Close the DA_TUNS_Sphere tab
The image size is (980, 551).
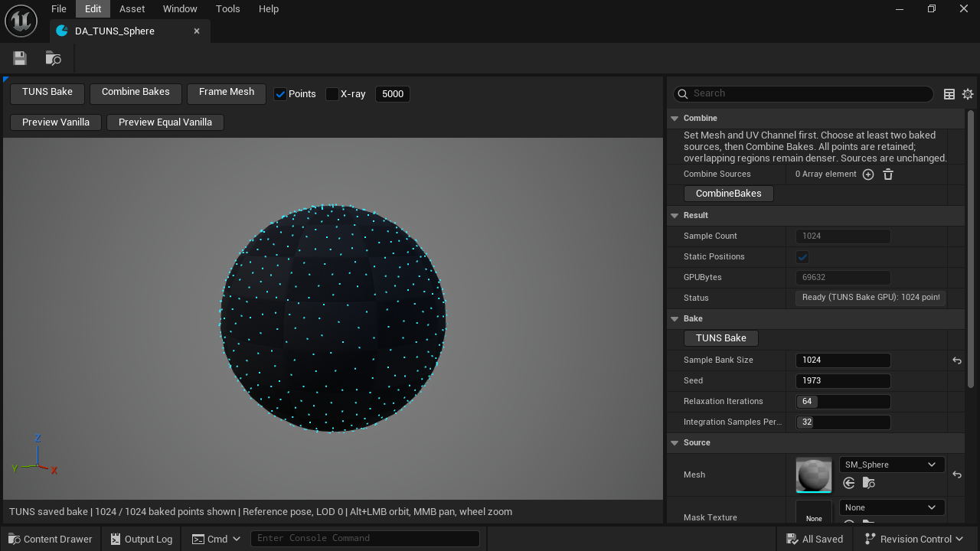point(197,31)
